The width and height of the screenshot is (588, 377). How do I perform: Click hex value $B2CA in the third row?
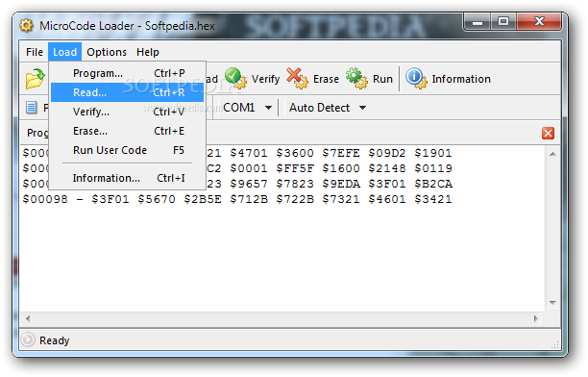[x=433, y=184]
